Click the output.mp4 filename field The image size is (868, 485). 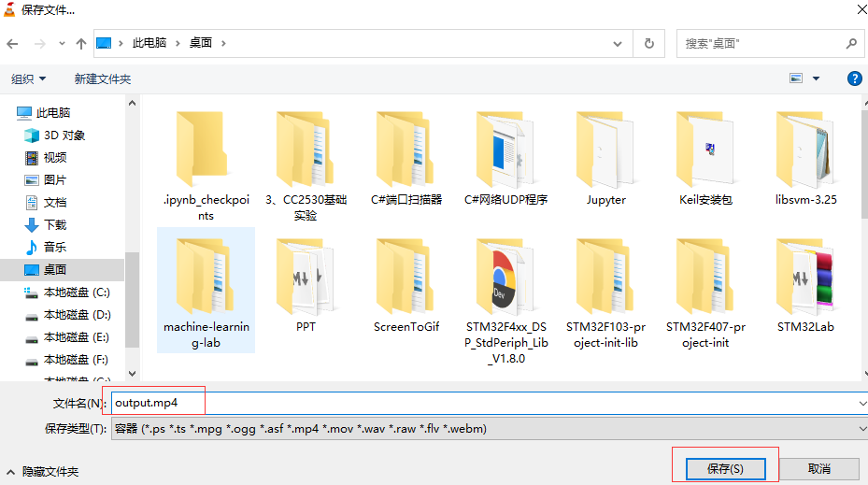[490, 403]
